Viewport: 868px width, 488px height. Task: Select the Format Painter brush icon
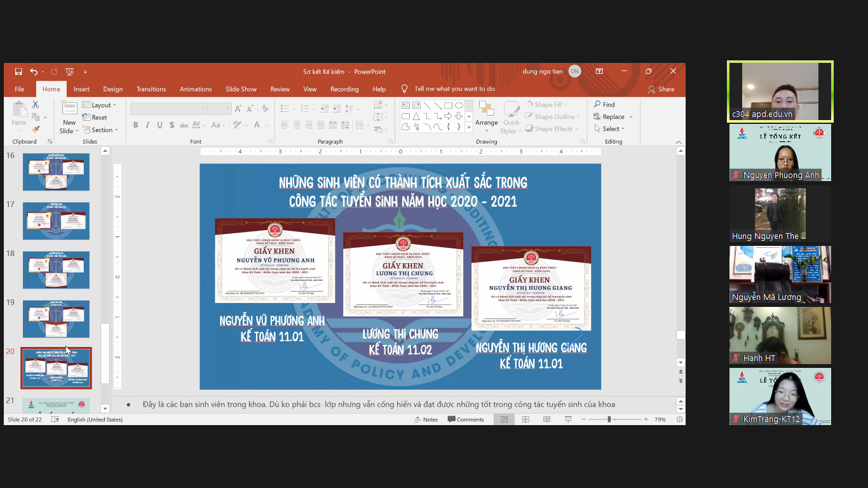[x=36, y=129]
